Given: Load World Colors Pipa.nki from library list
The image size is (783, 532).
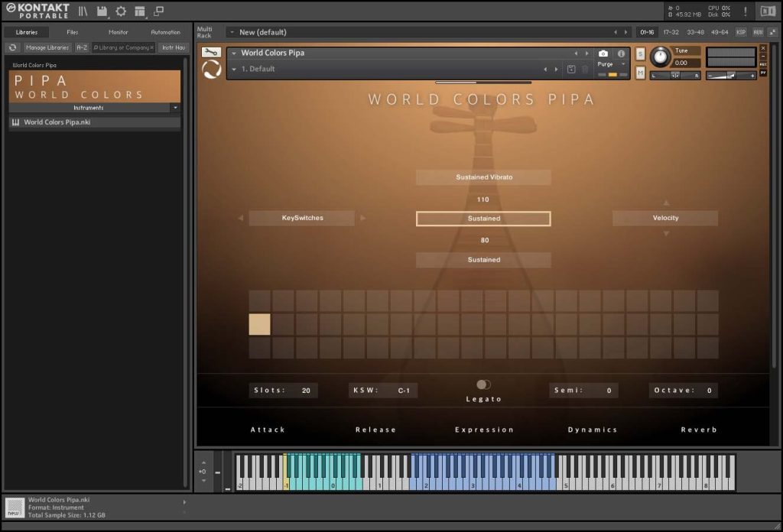Looking at the screenshot, I should point(57,122).
